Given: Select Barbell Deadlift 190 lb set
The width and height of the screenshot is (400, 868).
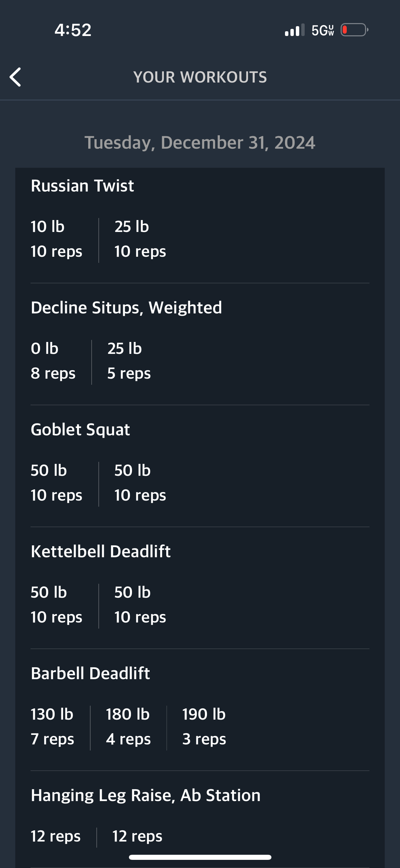Looking at the screenshot, I should click(204, 726).
